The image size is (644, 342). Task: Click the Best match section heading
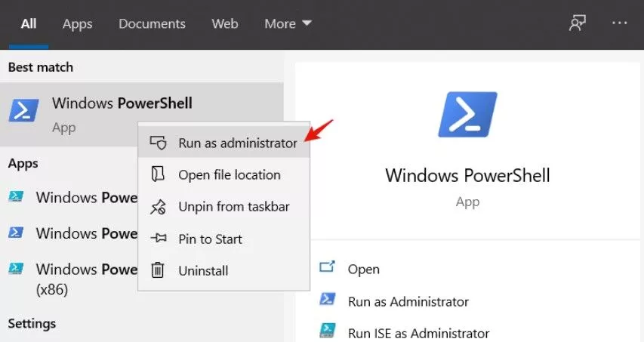click(x=41, y=67)
